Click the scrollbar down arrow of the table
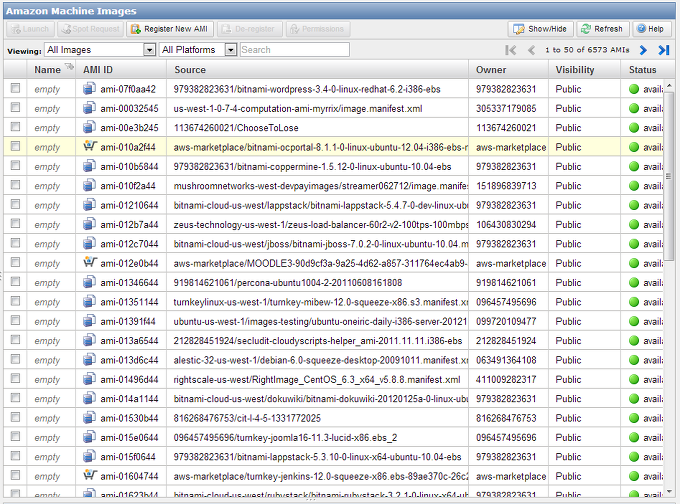Image resolution: width=680 pixels, height=504 pixels. 669,491
